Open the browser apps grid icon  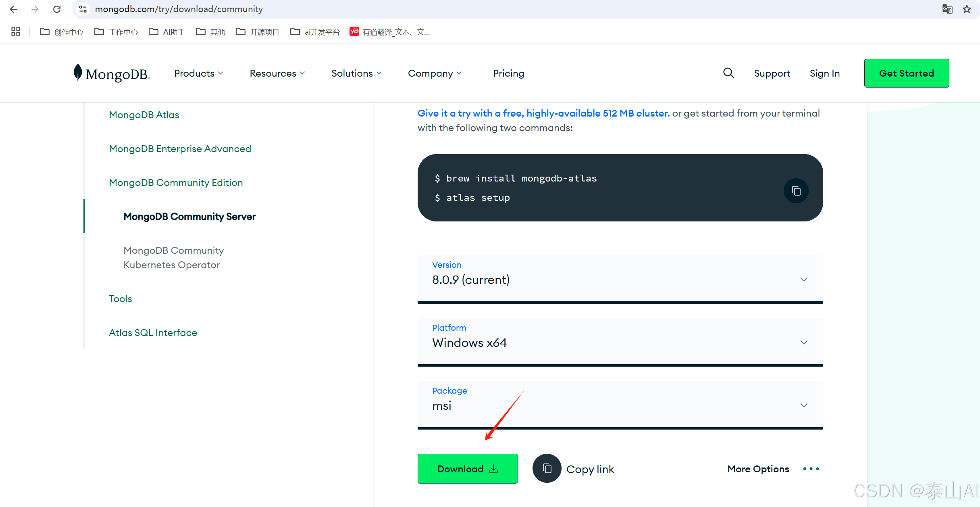(x=16, y=31)
